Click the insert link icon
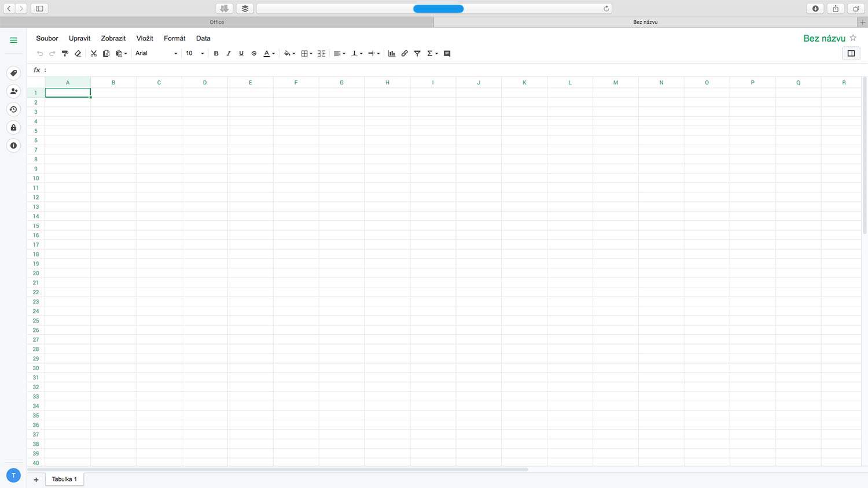 [404, 54]
